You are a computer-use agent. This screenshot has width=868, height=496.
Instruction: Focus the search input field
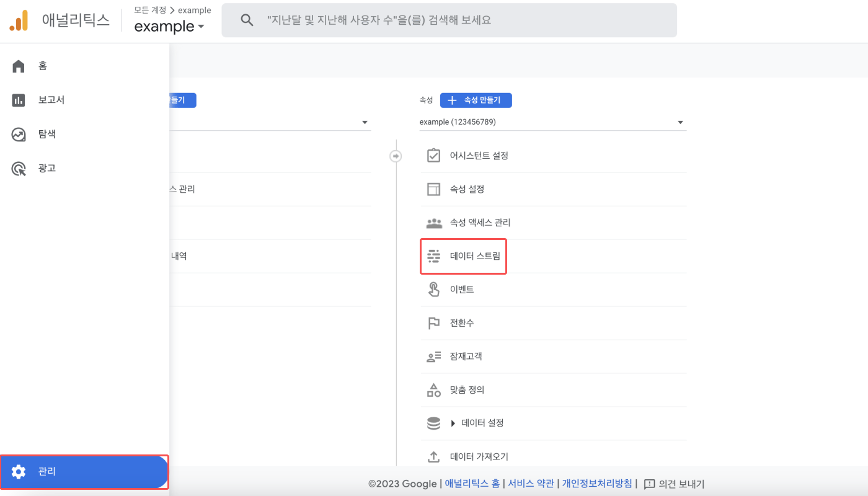point(449,20)
